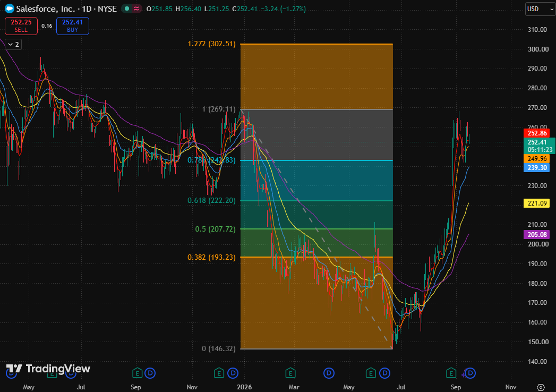Image resolution: width=556 pixels, height=392 pixels.
Task: Click the yellow 221.09 price tag
Action: pyautogui.click(x=536, y=203)
